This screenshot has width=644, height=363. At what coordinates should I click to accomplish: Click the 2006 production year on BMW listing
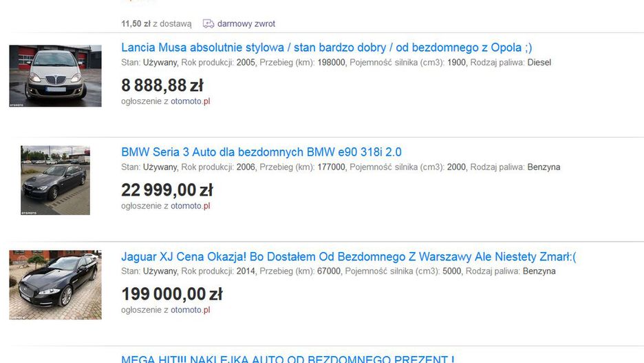(x=246, y=167)
